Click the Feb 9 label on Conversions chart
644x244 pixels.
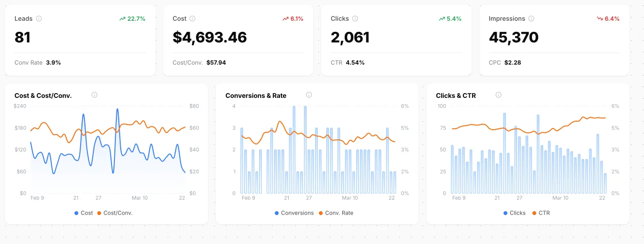[x=248, y=198]
